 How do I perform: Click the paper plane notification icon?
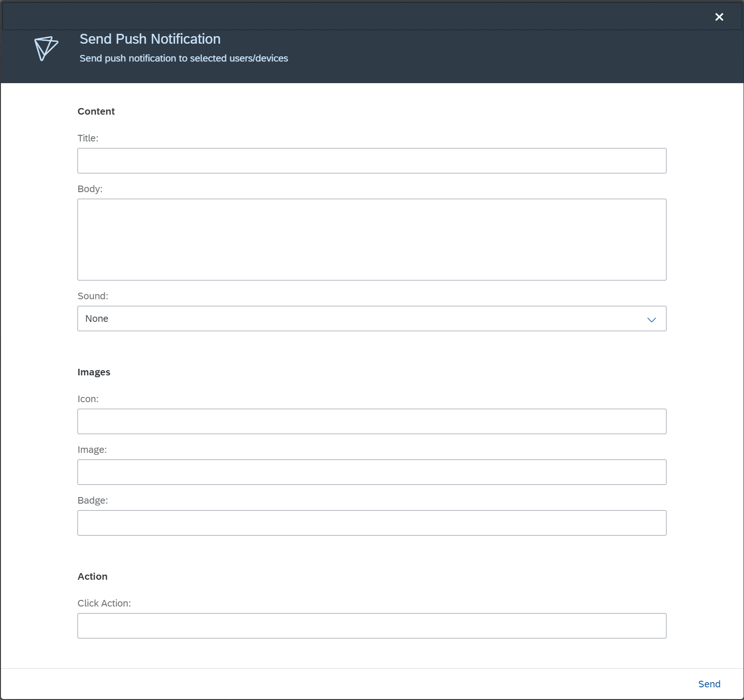(46, 48)
